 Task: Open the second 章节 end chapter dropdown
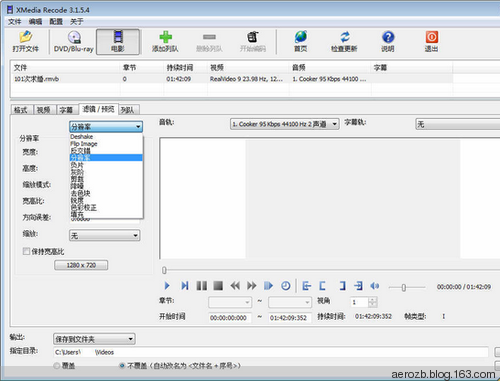290,302
